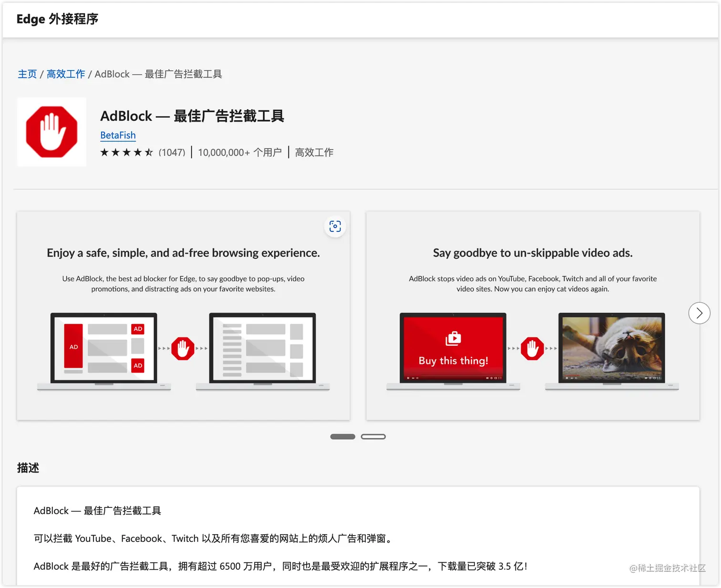Click the 高效工作 category beside the user count
The height and width of the screenshot is (588, 721).
tap(314, 153)
